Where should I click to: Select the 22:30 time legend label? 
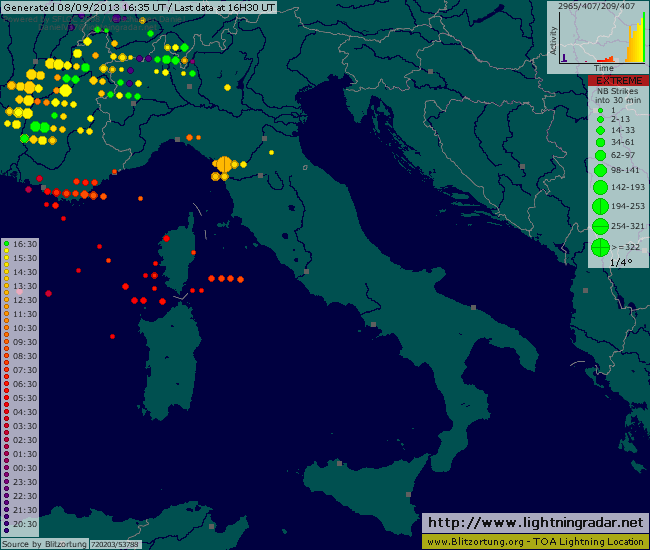(25, 496)
